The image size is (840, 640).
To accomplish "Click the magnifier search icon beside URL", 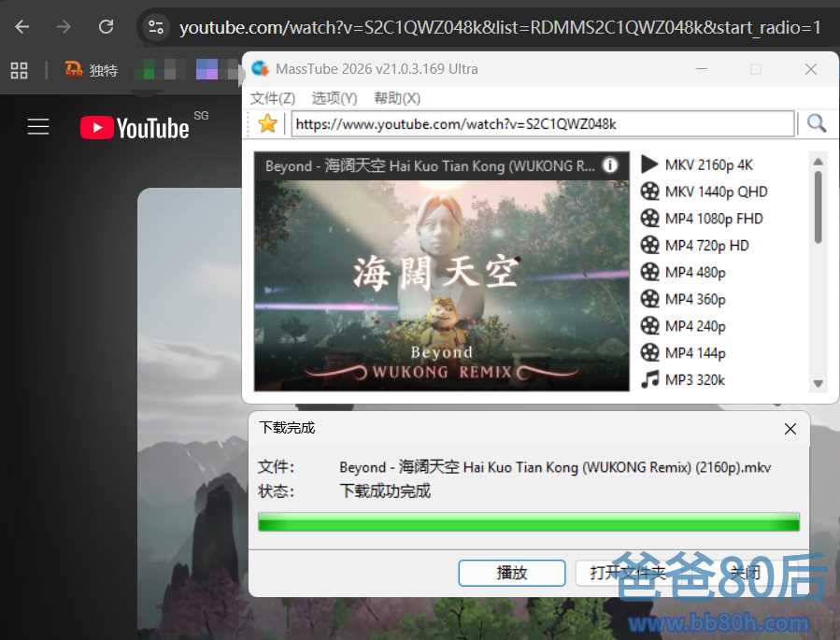I will pos(817,123).
